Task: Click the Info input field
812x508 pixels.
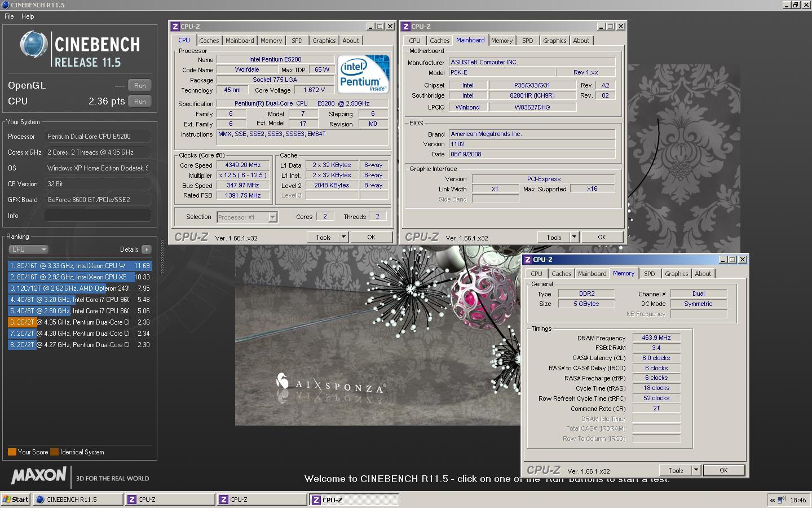Action: pyautogui.click(x=98, y=216)
